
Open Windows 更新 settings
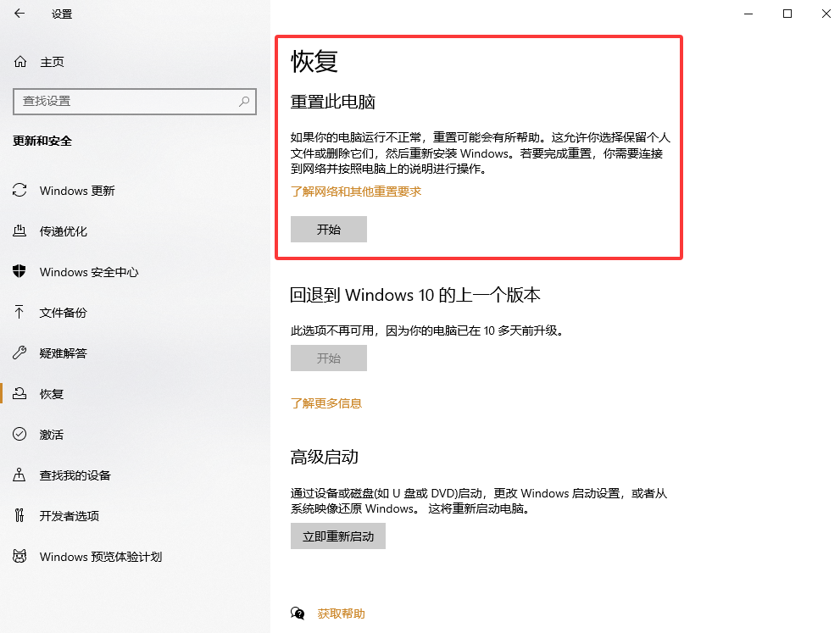click(x=77, y=191)
